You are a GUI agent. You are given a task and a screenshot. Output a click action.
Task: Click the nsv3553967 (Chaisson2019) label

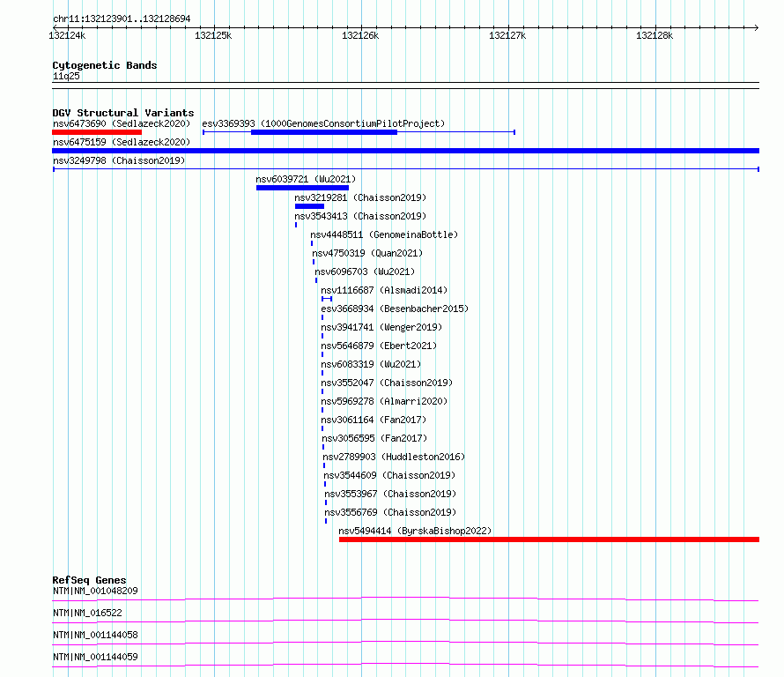click(x=390, y=494)
